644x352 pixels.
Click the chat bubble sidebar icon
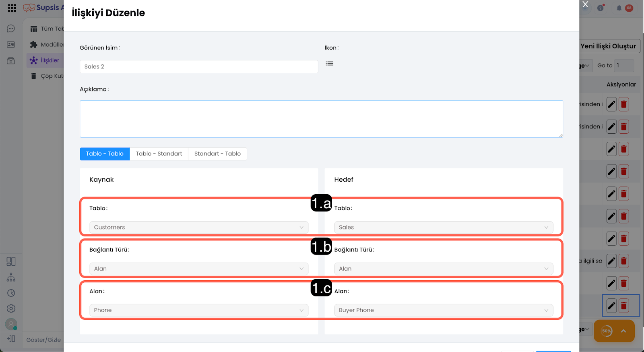11,29
